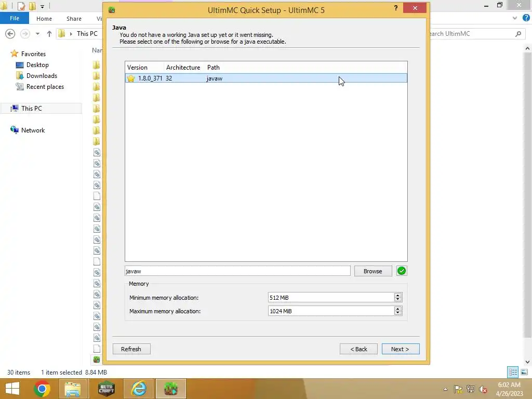Close the UltimMC Quick Setup dialog
Screen dimensions: 532x399
415,8
